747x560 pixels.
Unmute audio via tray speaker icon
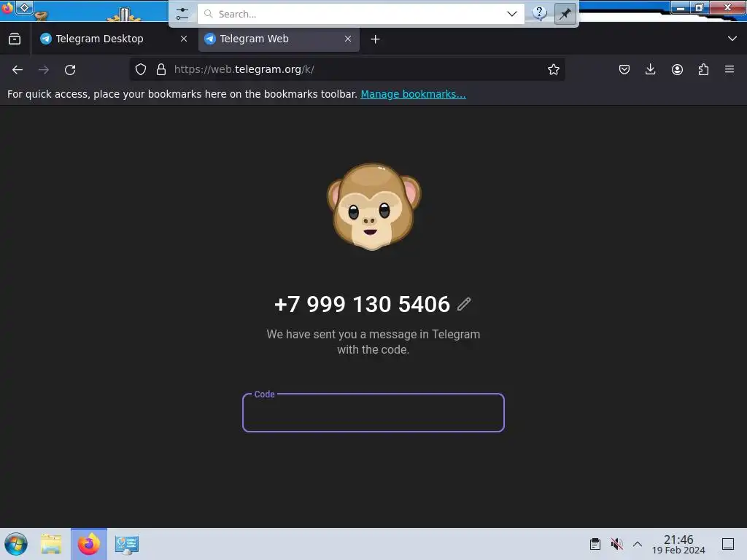click(617, 544)
